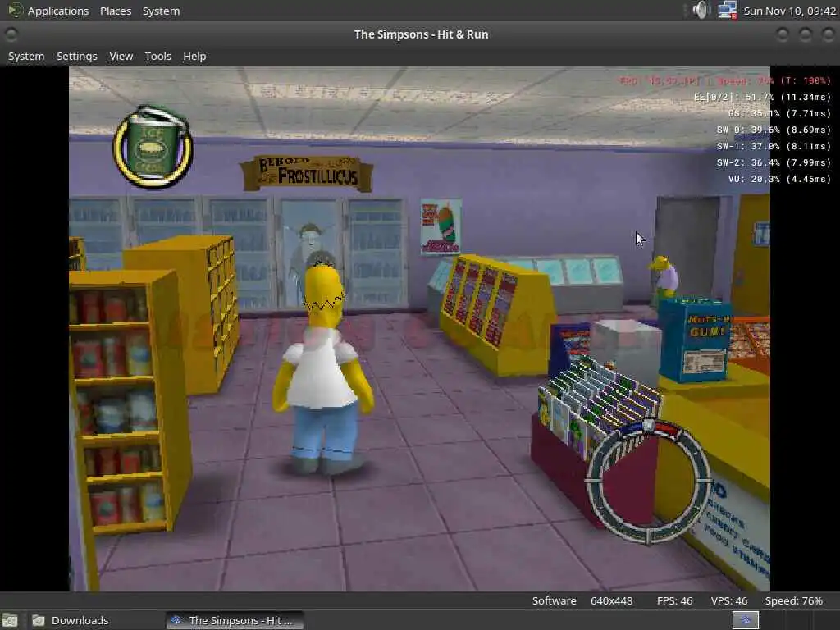The image size is (840, 630).
Task: Click the volume speaker icon
Action: click(x=700, y=10)
